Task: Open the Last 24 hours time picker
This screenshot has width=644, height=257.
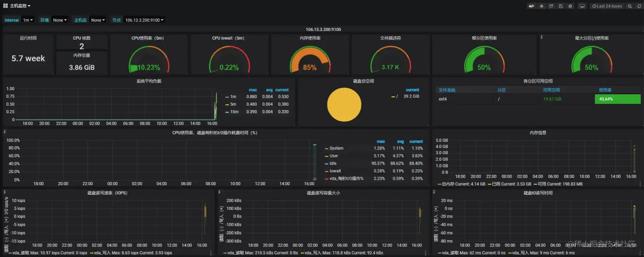Action: point(607,6)
